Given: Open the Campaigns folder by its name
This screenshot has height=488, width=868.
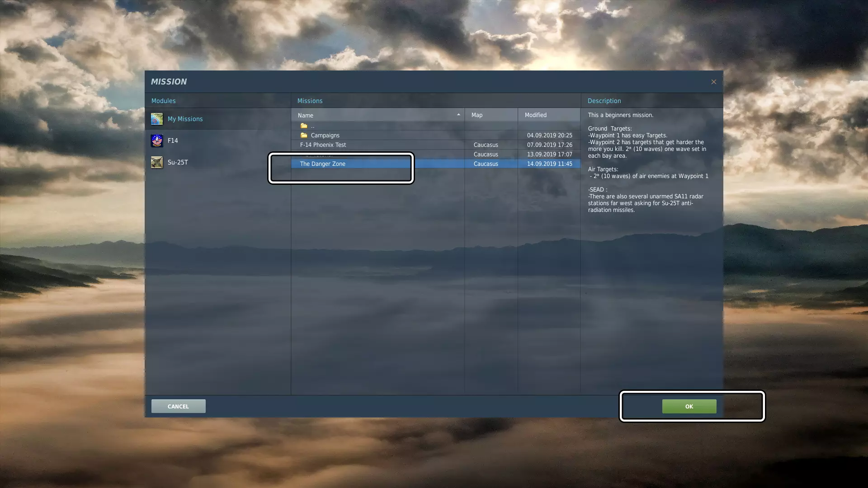Looking at the screenshot, I should point(325,136).
